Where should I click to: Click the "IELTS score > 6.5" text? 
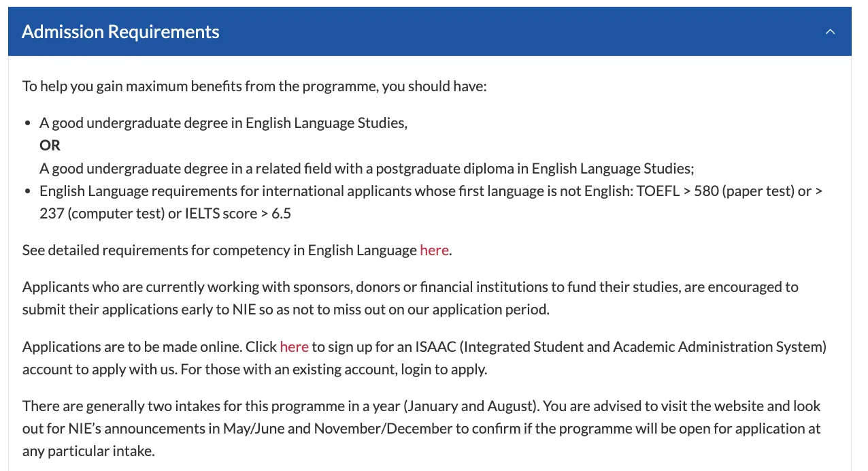click(x=238, y=214)
